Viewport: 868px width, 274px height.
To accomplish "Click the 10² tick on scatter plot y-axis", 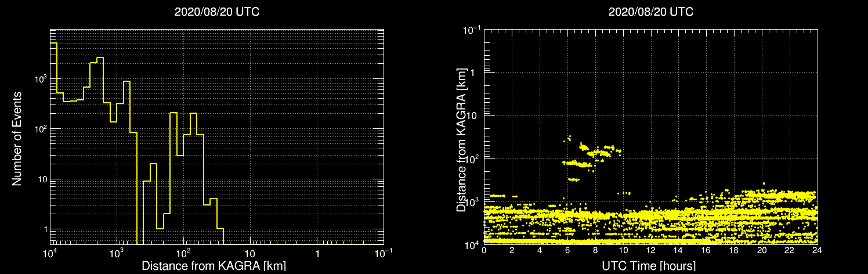I will pyautogui.click(x=472, y=158).
